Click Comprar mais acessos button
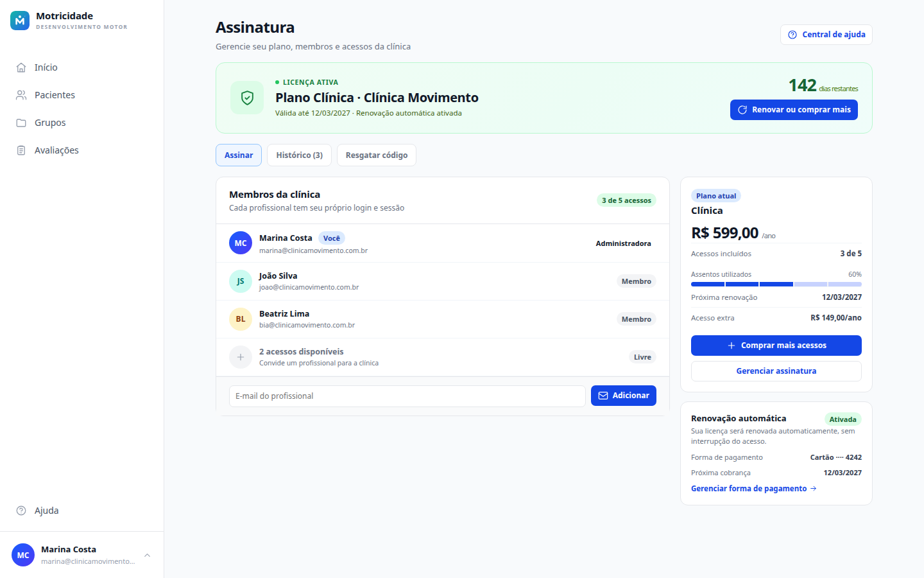The width and height of the screenshot is (924, 578). [x=776, y=346]
